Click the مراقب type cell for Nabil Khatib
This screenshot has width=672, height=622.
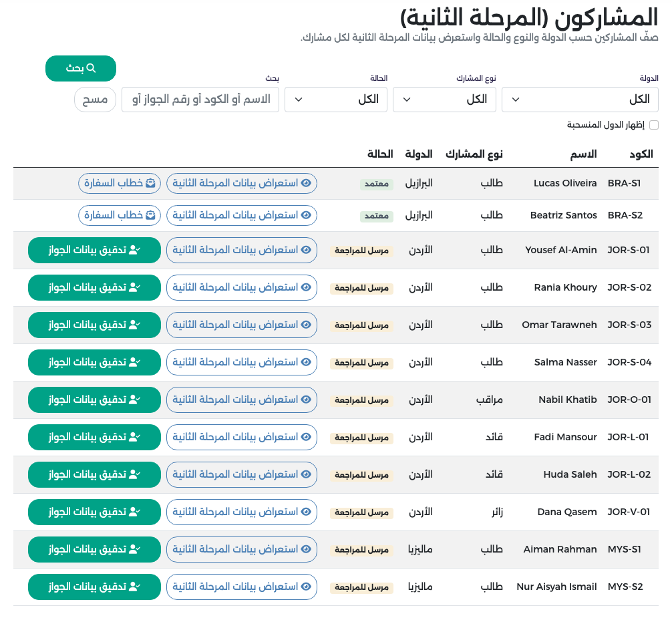(490, 400)
